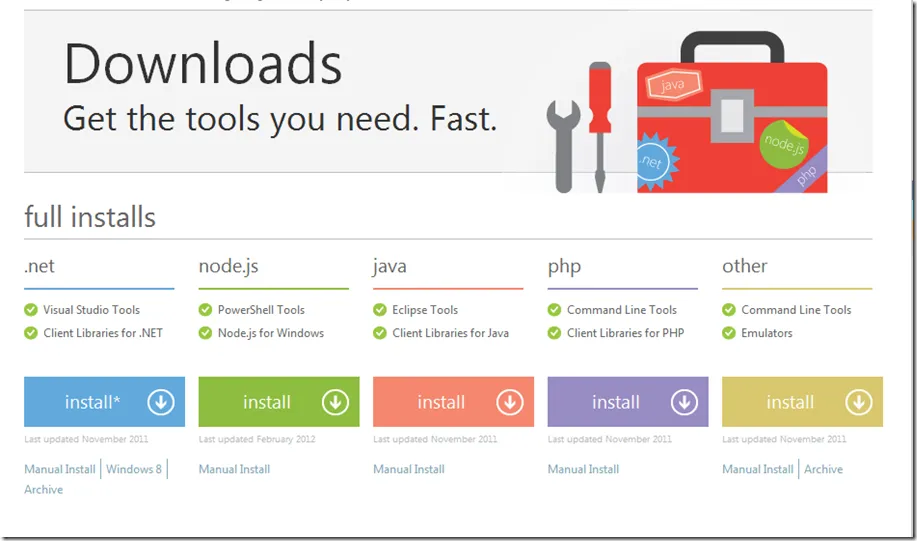Install php tools with purple install button

point(628,402)
